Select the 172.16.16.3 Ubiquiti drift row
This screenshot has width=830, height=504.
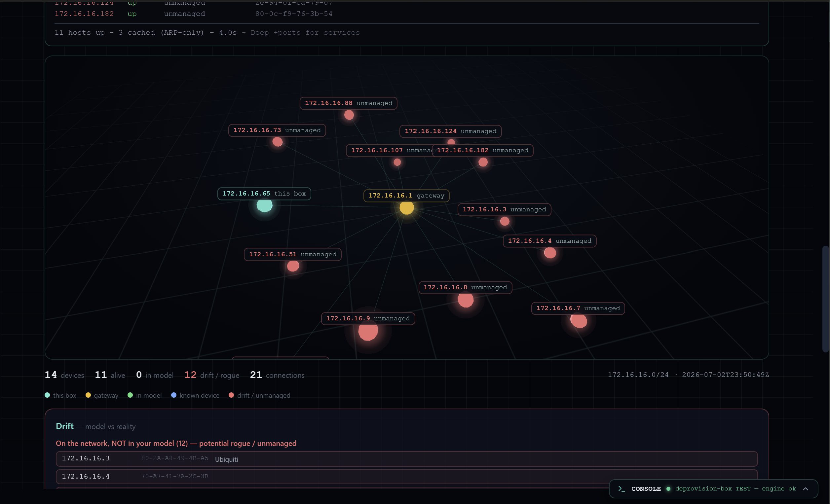407,459
